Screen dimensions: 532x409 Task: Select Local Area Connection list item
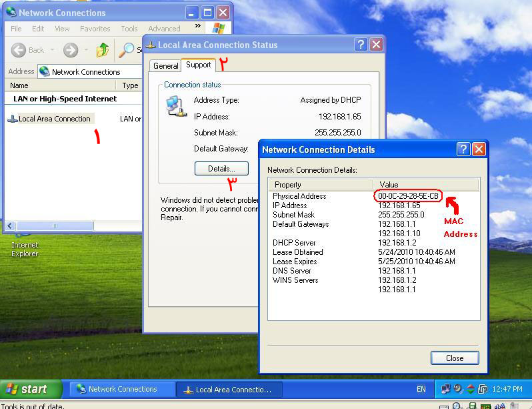50,119
